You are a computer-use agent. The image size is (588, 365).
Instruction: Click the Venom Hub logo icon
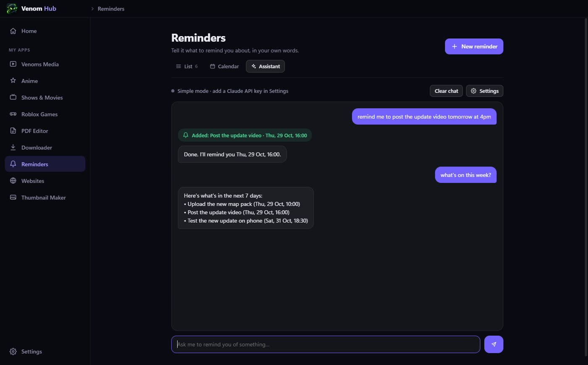12,8
